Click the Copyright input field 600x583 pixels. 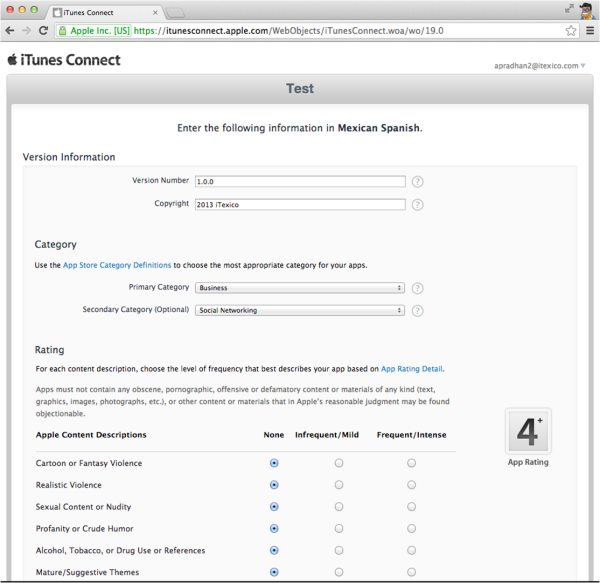point(300,204)
